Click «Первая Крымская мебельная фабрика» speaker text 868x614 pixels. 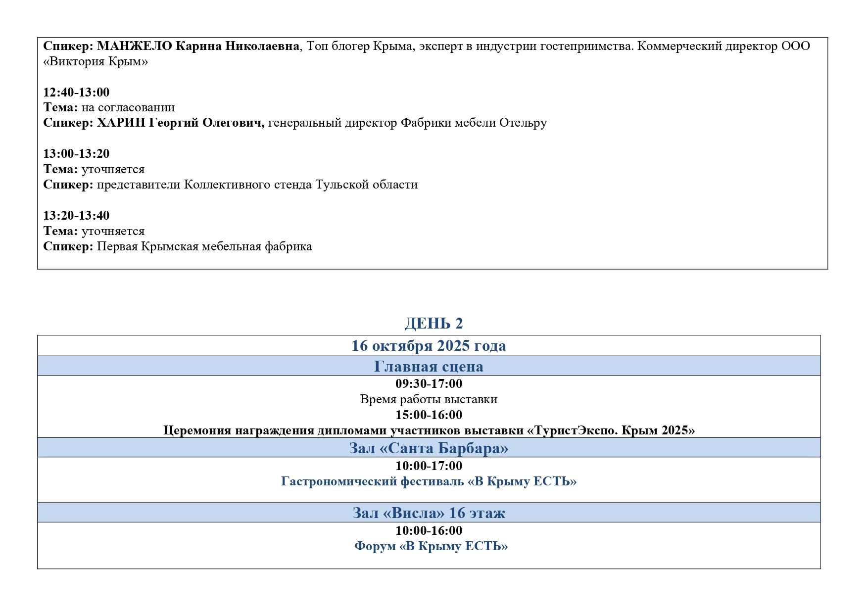204,246
